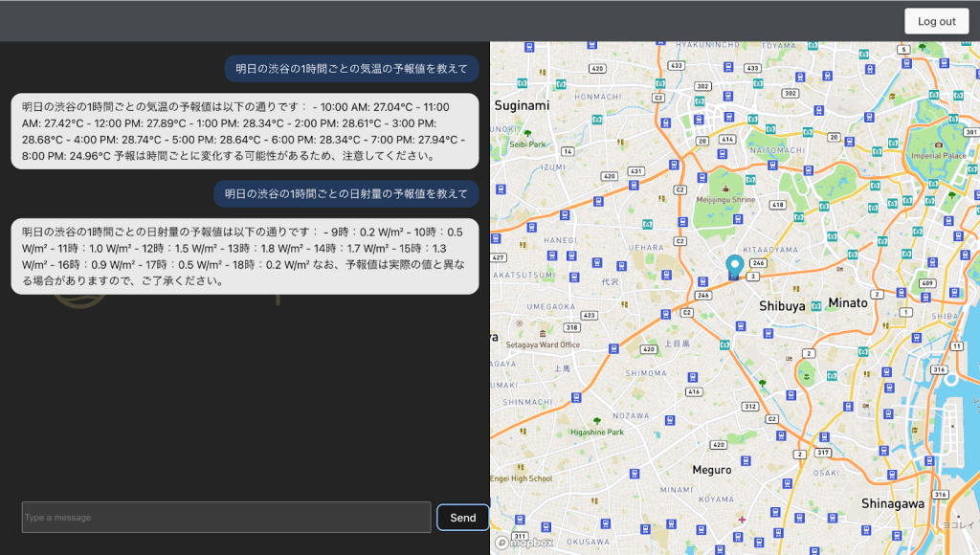The height and width of the screenshot is (555, 980).
Task: Click route 246 shield near Shibuya pin
Action: pyautogui.click(x=758, y=263)
